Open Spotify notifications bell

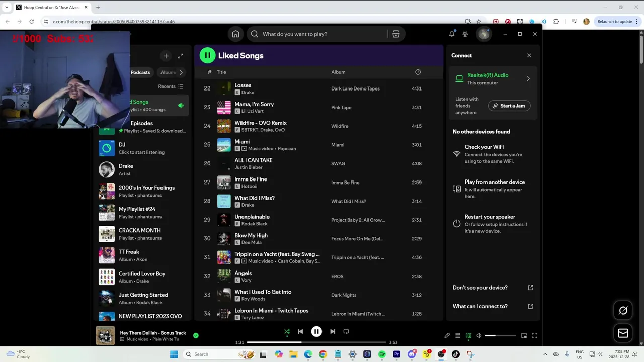[452, 34]
